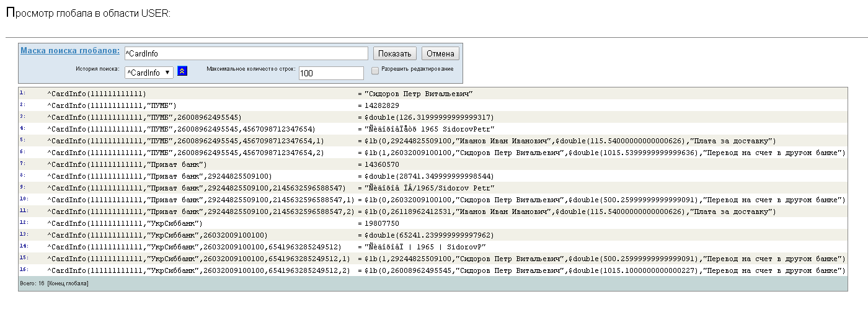Select row number 14 link
This screenshot has width=868, height=312.
point(24,246)
